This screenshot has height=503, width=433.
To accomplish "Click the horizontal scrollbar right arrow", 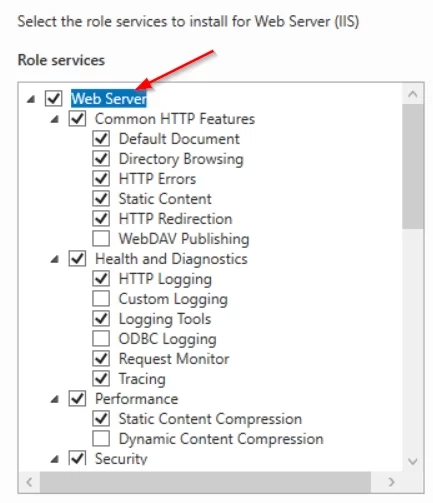I will 391,482.
